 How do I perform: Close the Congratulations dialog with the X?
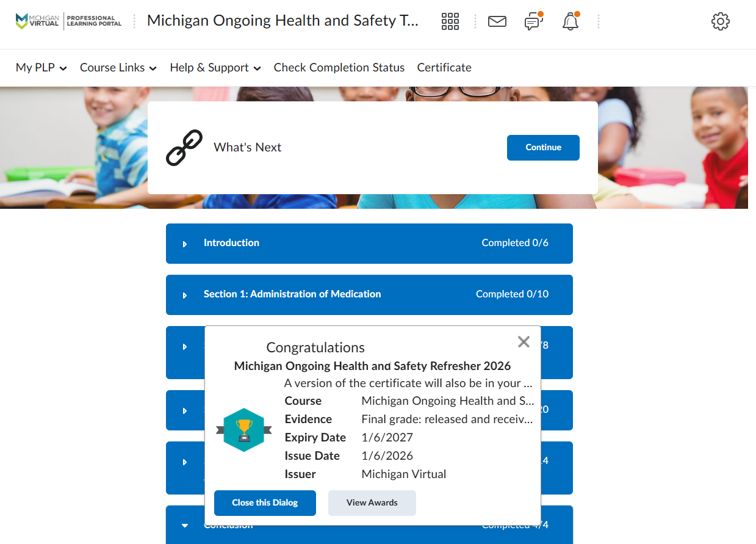click(523, 342)
